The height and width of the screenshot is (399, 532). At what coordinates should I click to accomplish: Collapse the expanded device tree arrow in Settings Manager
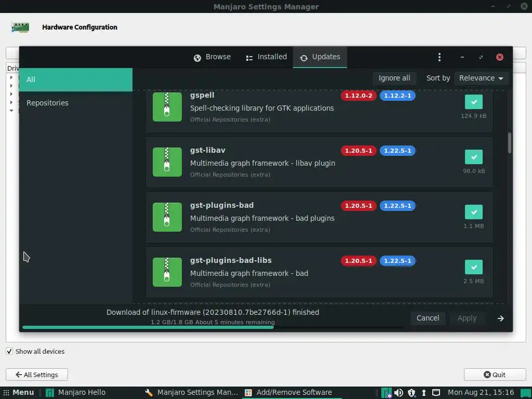click(x=11, y=111)
